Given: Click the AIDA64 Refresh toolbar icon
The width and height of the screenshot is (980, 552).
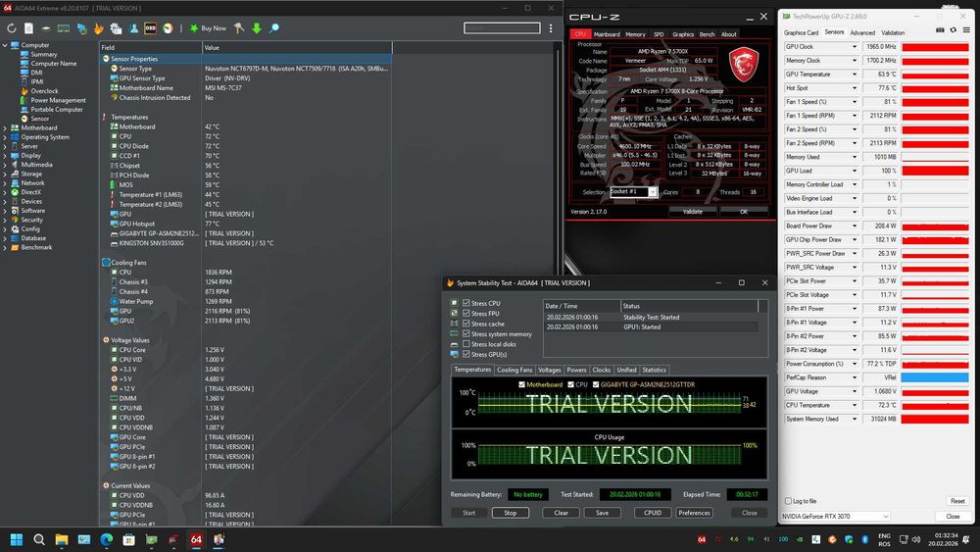Looking at the screenshot, I should (11, 28).
